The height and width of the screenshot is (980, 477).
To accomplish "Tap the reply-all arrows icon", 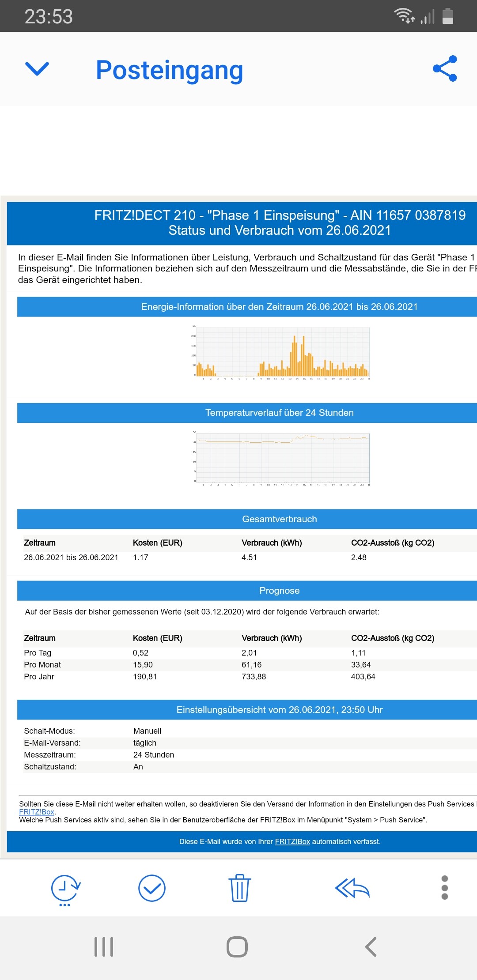I will tap(352, 888).
